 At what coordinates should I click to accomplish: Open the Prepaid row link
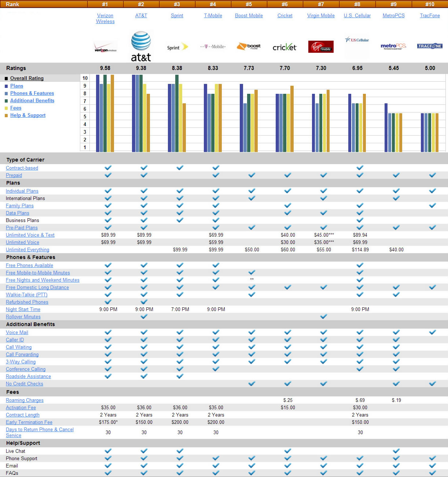point(14,175)
